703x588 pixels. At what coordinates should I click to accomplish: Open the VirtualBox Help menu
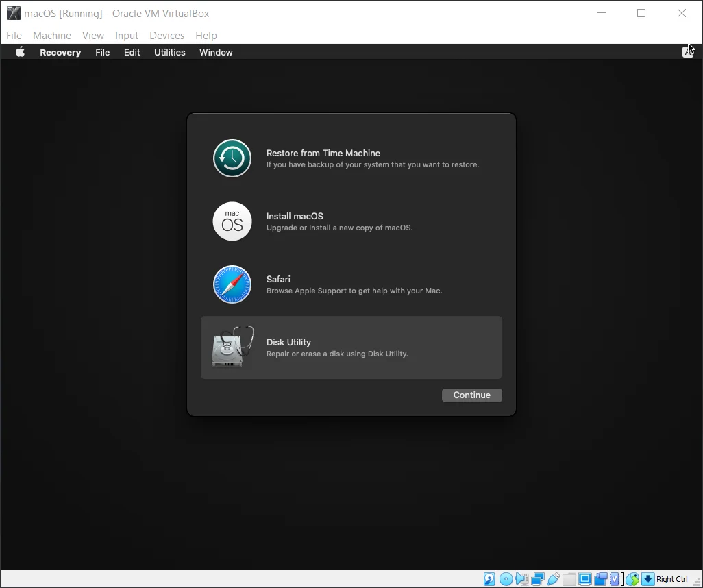(x=206, y=36)
